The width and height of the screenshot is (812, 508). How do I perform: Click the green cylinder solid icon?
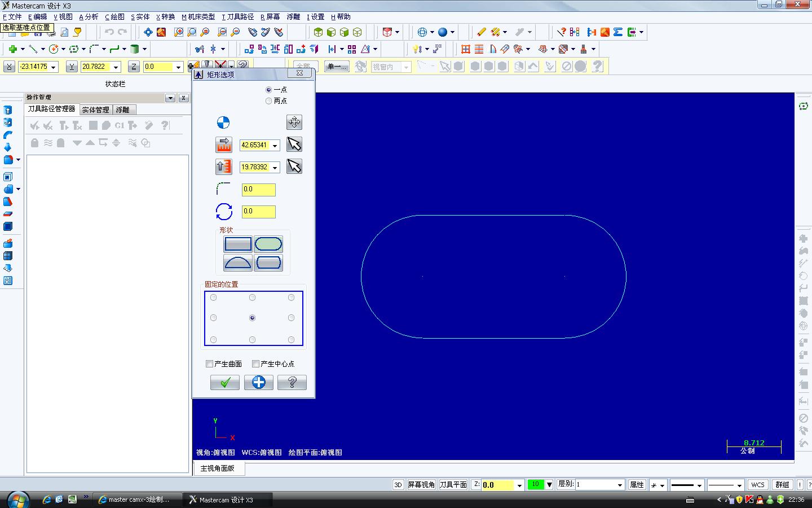[x=135, y=49]
